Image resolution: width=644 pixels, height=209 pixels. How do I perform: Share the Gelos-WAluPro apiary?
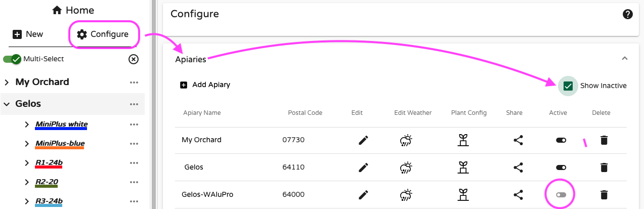(x=518, y=194)
